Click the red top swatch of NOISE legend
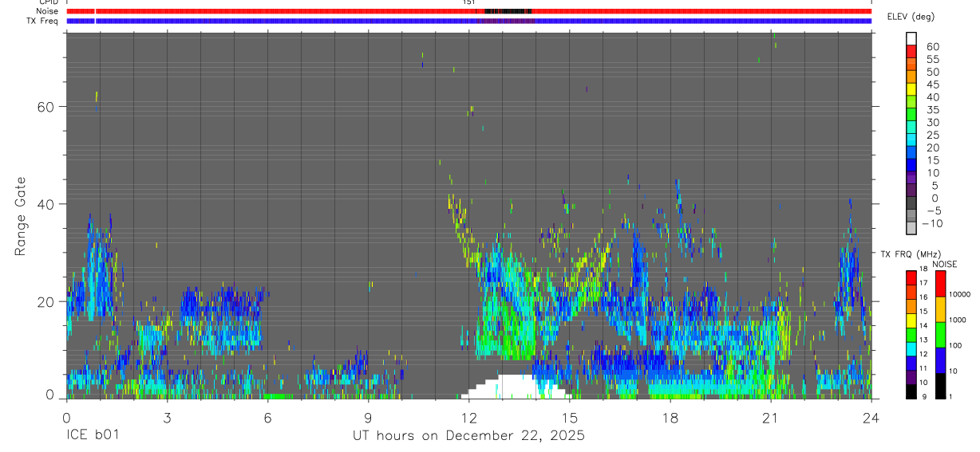The width and height of the screenshot is (980, 452). 941,283
